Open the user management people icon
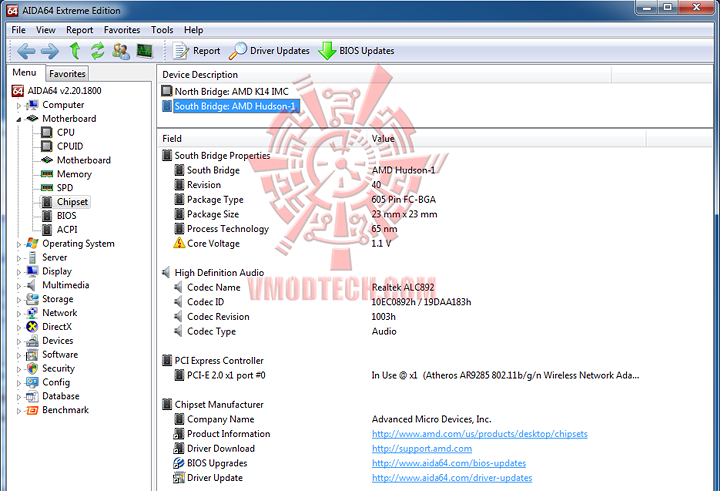The height and width of the screenshot is (491, 720). pyautogui.click(x=121, y=51)
